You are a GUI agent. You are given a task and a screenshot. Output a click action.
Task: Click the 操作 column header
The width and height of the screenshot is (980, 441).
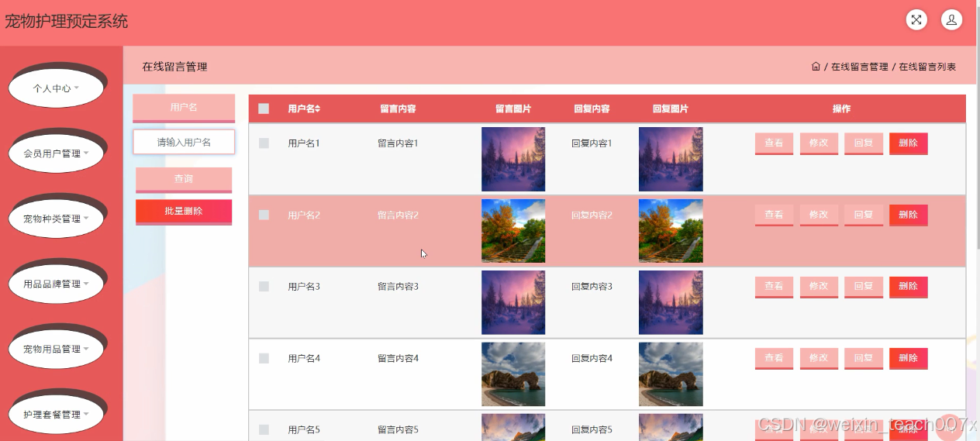pyautogui.click(x=841, y=109)
